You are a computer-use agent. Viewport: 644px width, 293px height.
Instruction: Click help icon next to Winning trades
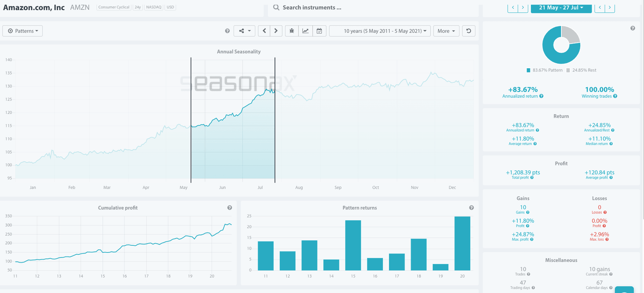615,96
